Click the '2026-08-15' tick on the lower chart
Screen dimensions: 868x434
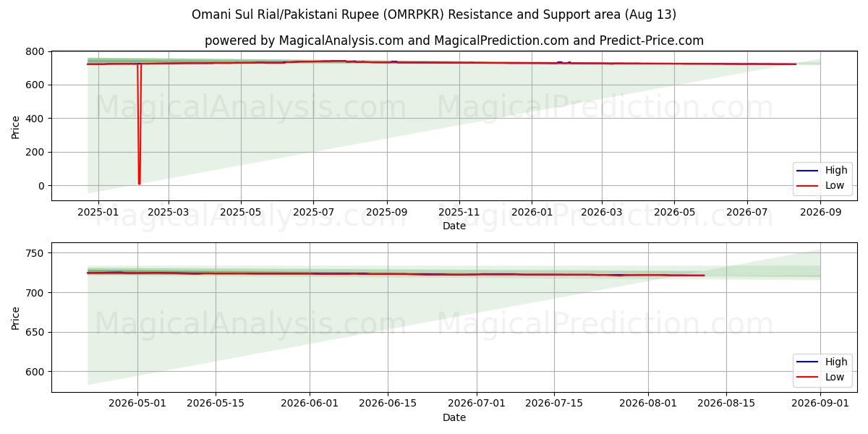point(726,404)
